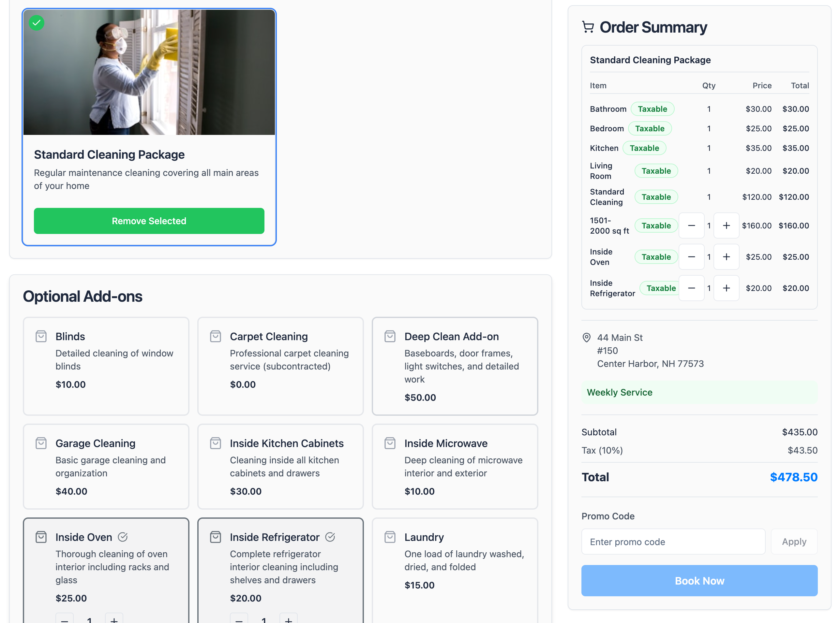
Task: Toggle the Taxable badge on Bathroom
Action: 652,109
